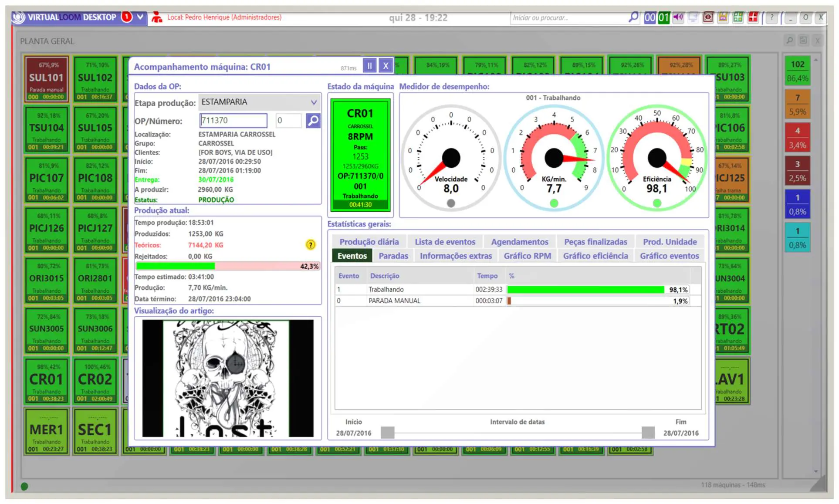This screenshot has width=839, height=504.
Task: Click the red plus icon in toolbar
Action: pyautogui.click(x=753, y=17)
